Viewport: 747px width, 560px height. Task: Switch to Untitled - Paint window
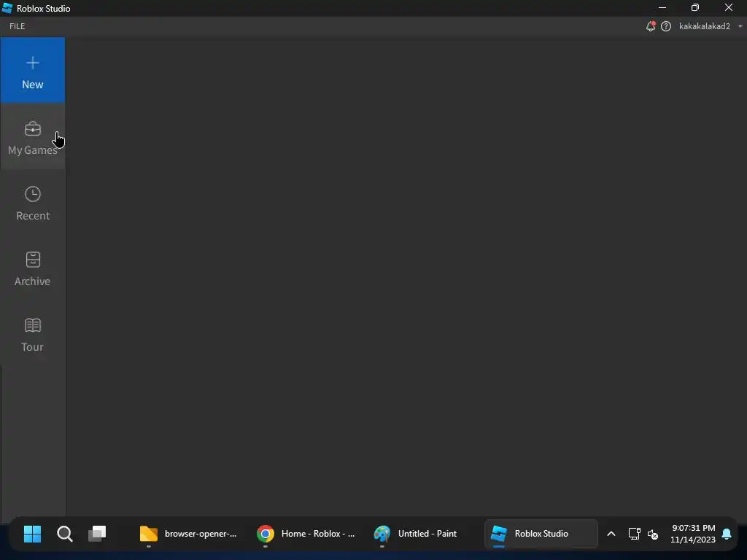(415, 534)
